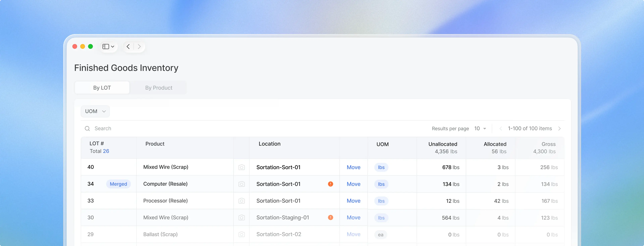
Task: Click Move on the Processor (Resale) row
Action: coord(354,201)
